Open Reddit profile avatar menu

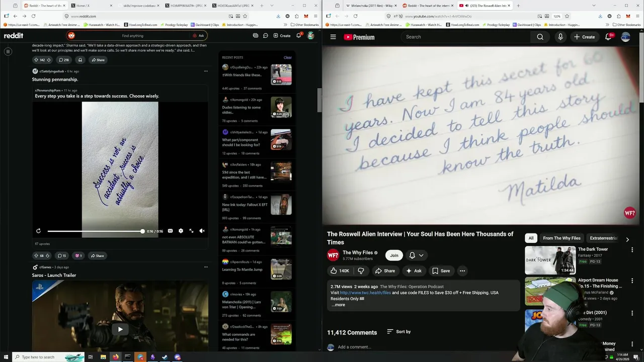(311, 36)
